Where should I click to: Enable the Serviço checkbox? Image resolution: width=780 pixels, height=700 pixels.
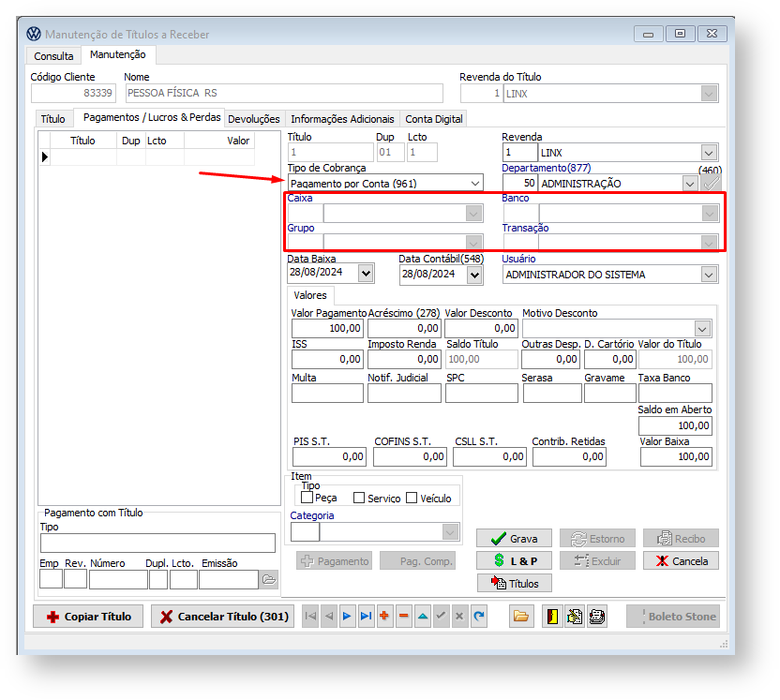tap(359, 498)
